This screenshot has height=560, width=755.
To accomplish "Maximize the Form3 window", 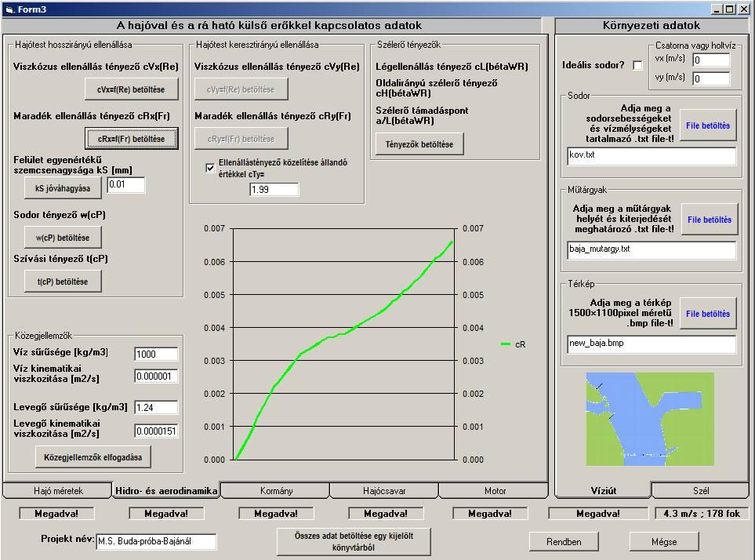I will click(x=729, y=9).
